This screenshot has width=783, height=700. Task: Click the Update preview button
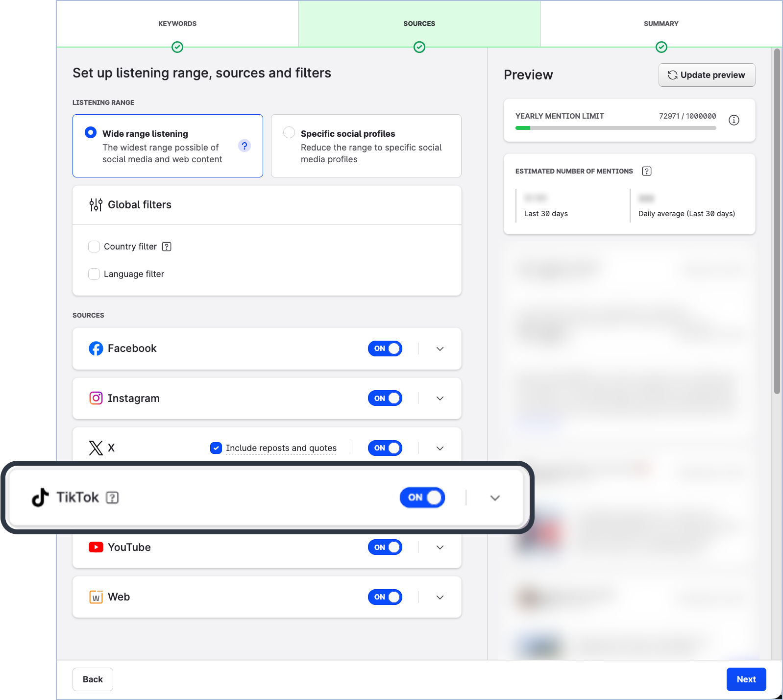[707, 75]
